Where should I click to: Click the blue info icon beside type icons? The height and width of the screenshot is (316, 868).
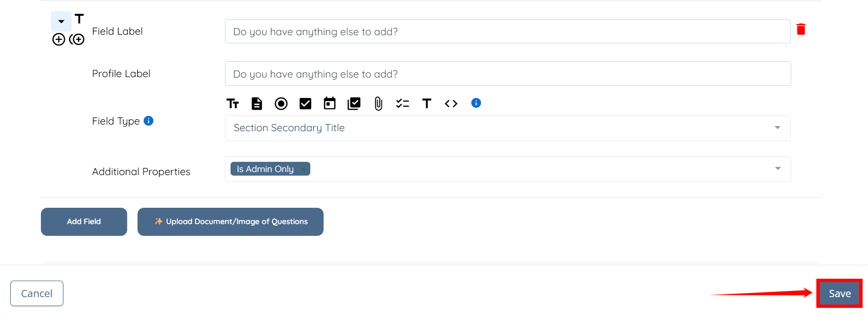click(x=476, y=103)
